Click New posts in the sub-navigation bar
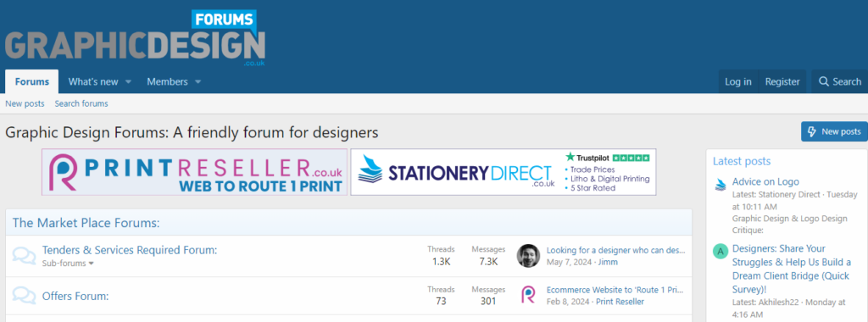 click(25, 103)
